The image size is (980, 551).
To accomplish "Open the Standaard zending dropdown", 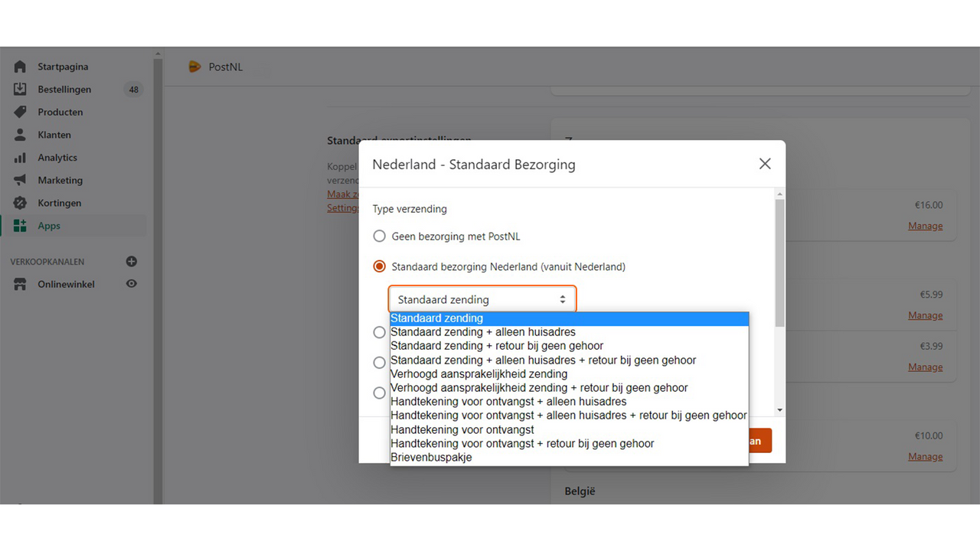I will [482, 299].
